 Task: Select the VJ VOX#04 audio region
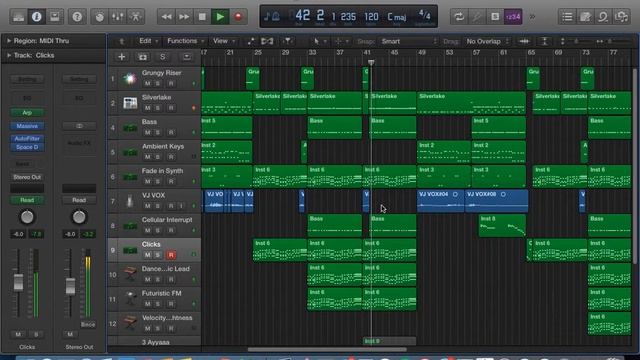(441, 201)
